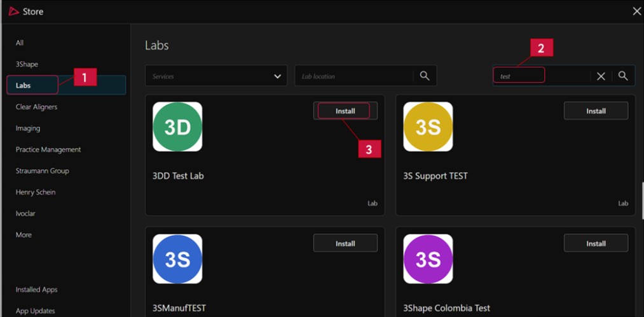Click the red 3Shape Store logo
This screenshot has width=644, height=317.
pos(13,11)
